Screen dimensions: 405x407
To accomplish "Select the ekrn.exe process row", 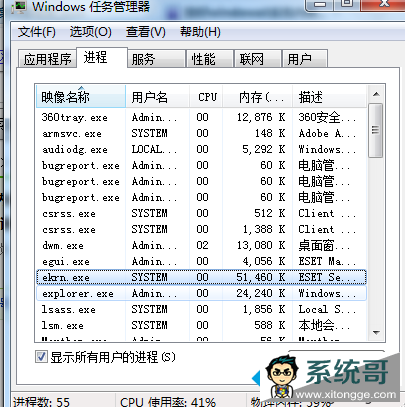I will point(201,277).
